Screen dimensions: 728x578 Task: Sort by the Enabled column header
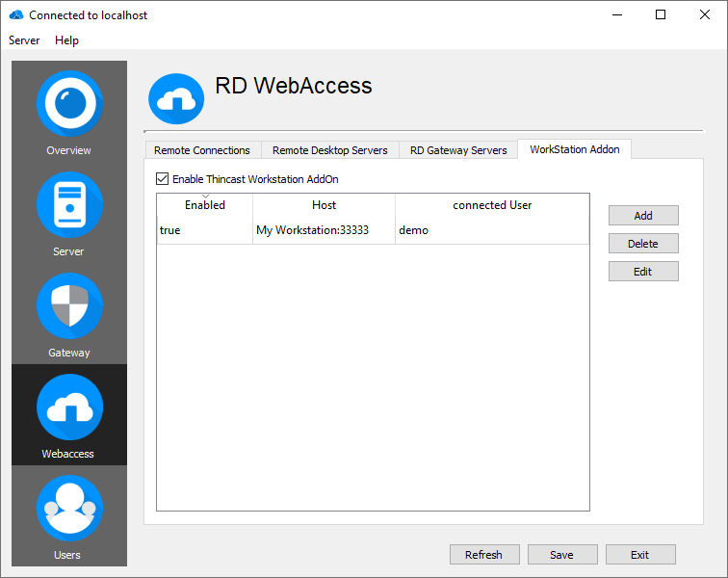[205, 205]
